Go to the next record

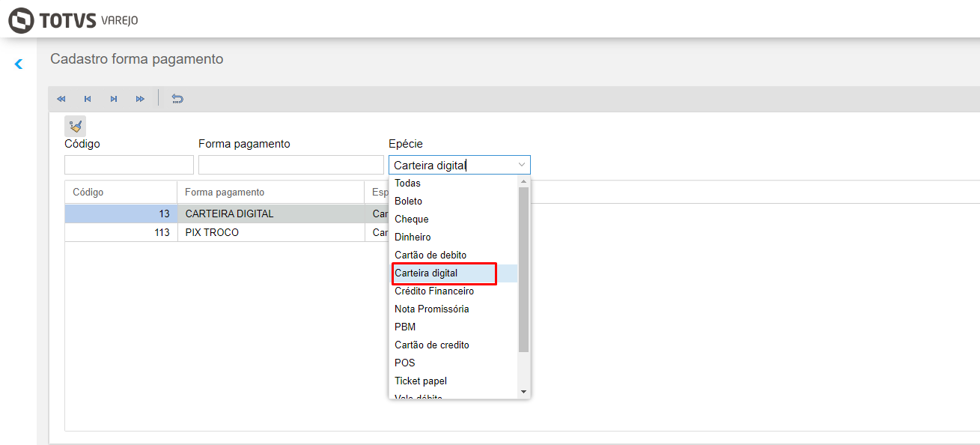pyautogui.click(x=114, y=99)
